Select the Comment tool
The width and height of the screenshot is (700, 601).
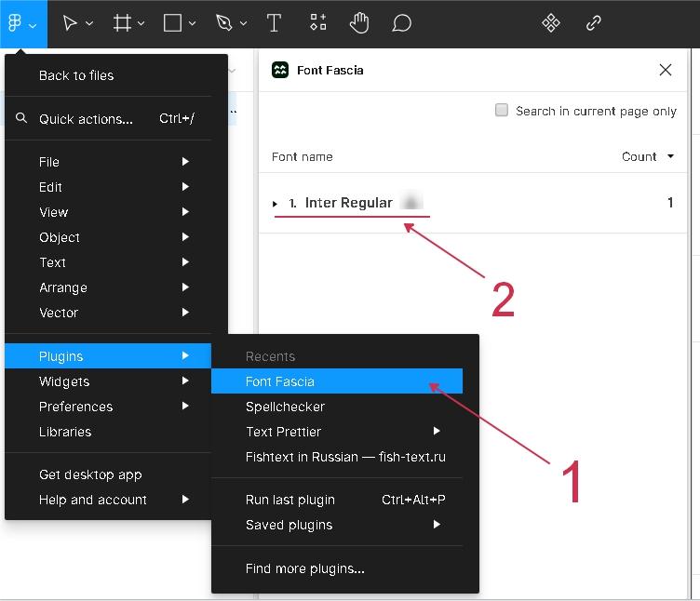click(x=401, y=23)
